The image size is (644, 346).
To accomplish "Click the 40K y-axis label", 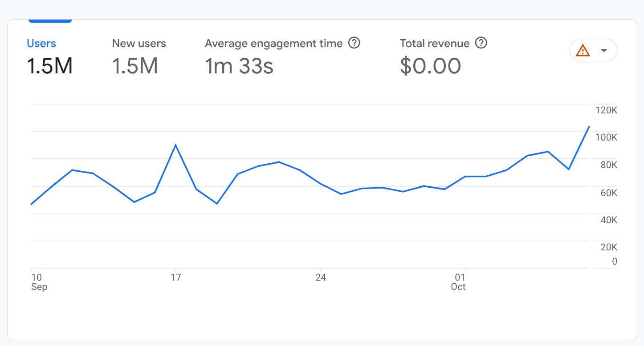I will pos(608,220).
